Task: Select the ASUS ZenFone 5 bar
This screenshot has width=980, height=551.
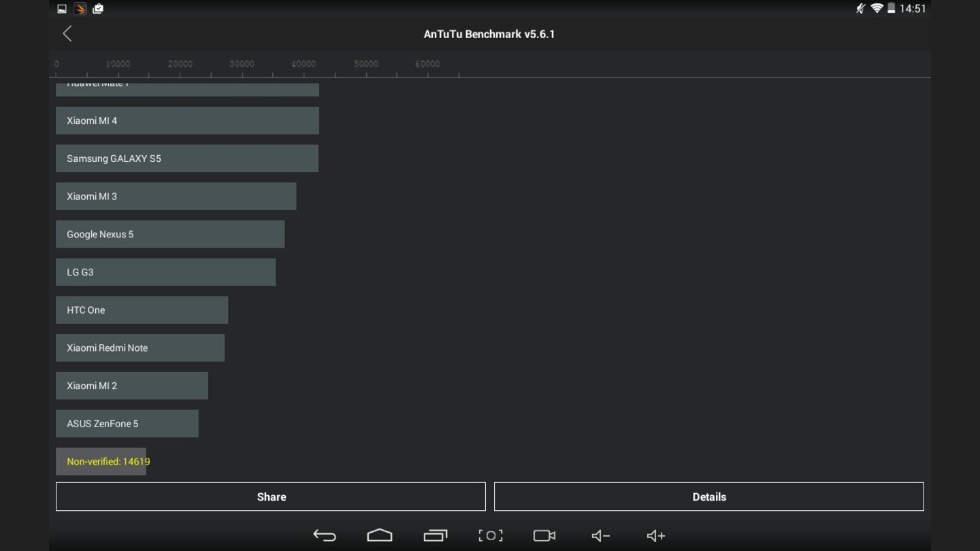Action: pos(127,423)
